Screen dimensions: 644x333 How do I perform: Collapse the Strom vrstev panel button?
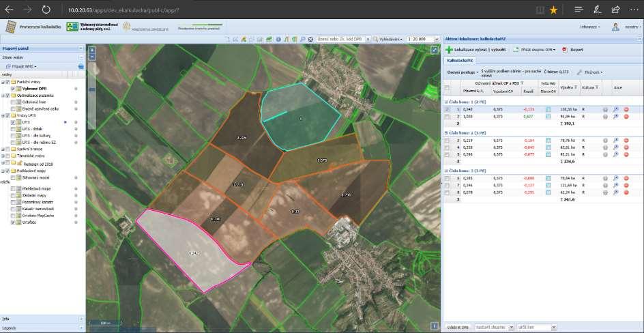pos(81,58)
